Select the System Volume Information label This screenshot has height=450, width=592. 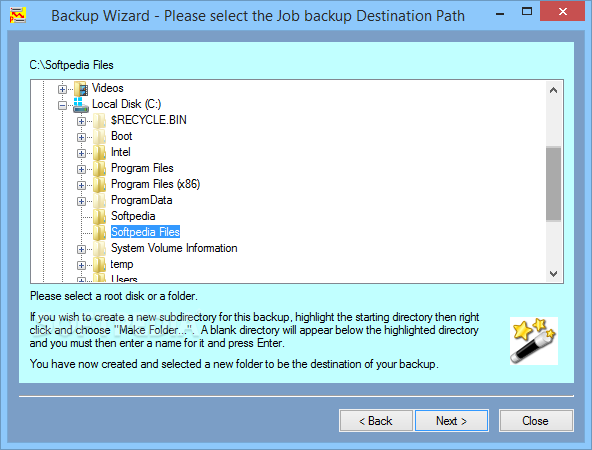(x=174, y=248)
